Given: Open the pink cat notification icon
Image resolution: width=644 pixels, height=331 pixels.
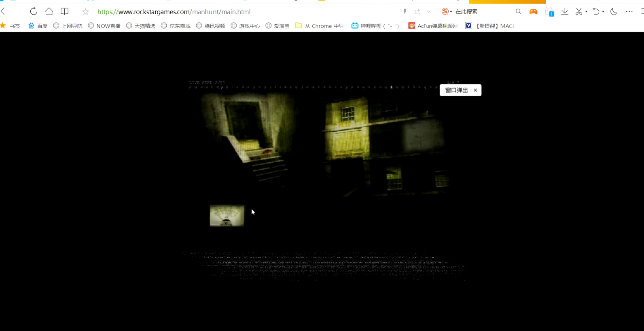Looking at the screenshot, I should point(549,12).
